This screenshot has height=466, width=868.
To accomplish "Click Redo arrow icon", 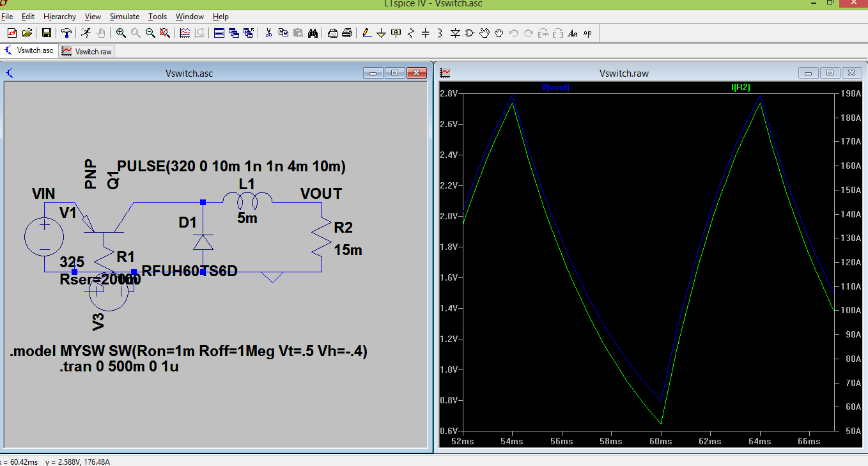I will [529, 33].
